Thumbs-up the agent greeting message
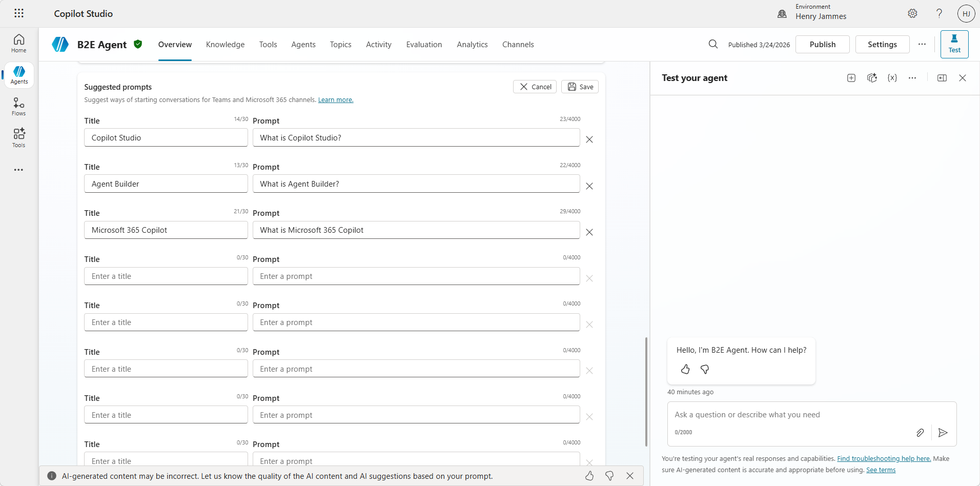The image size is (980, 486). [x=685, y=369]
